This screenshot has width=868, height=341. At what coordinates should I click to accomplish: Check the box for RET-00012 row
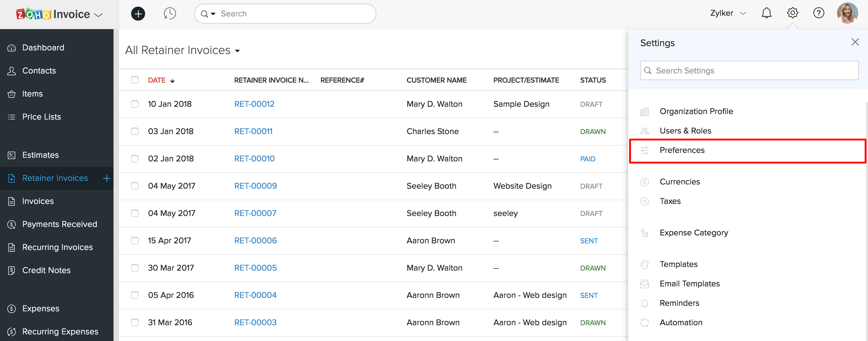coord(135,104)
